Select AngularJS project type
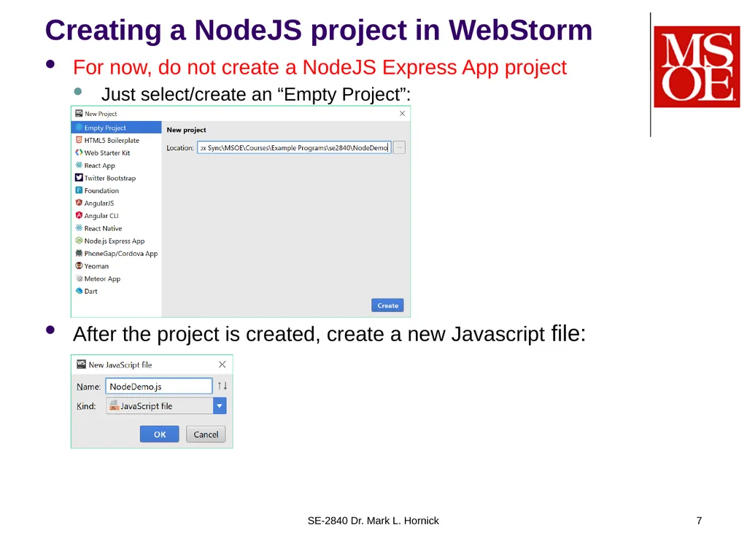Screen dimensions: 747x560 [116, 203]
